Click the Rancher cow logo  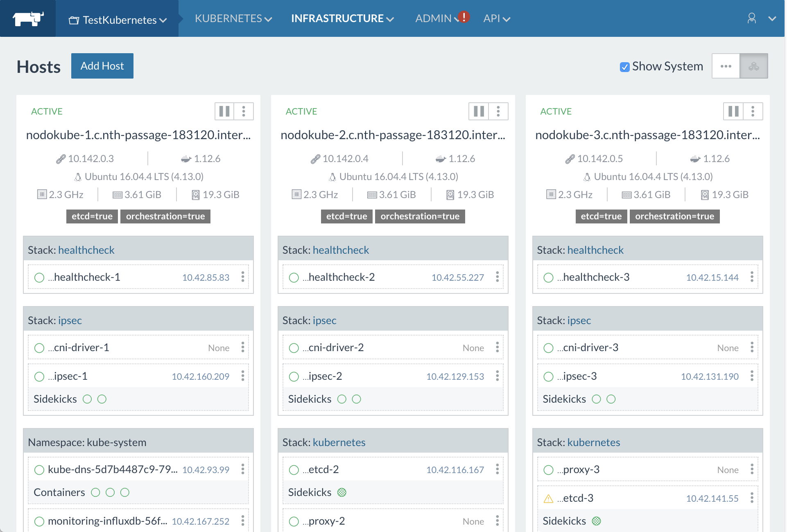point(28,18)
